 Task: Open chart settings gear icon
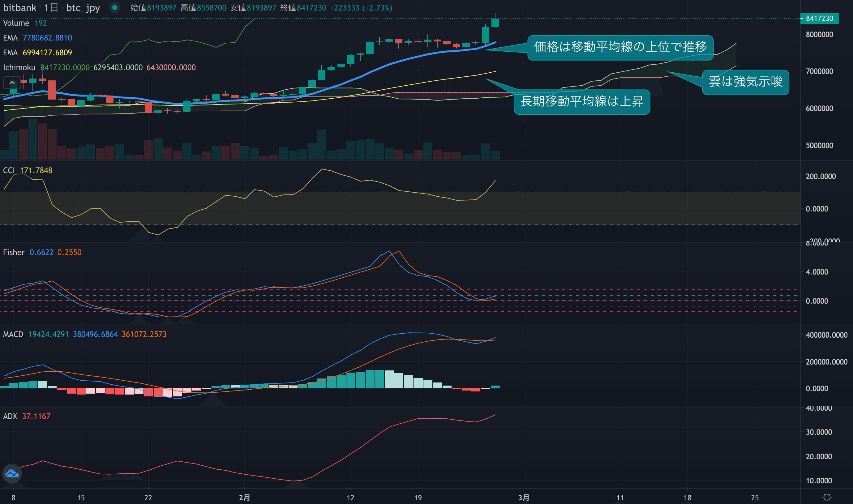pyautogui.click(x=827, y=497)
